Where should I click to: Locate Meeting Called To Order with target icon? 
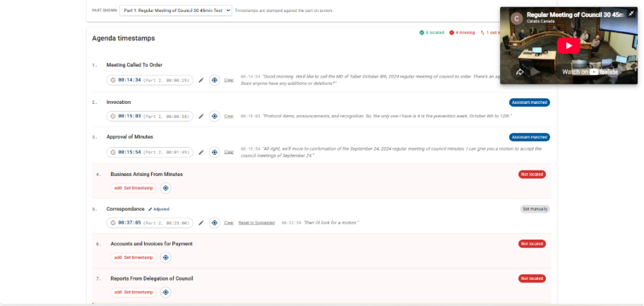coord(215,80)
